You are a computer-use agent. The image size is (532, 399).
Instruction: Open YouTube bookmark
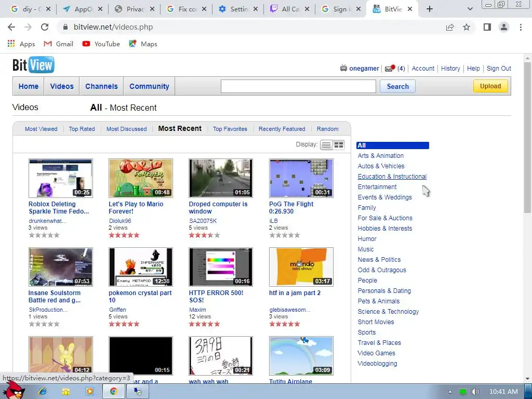point(101,44)
